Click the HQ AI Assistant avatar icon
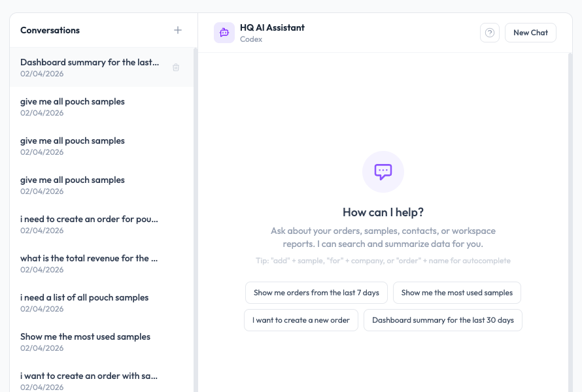 pos(224,32)
